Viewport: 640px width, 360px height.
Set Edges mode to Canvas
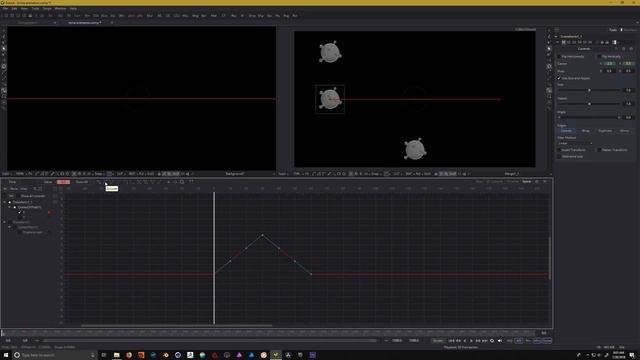[x=567, y=131]
